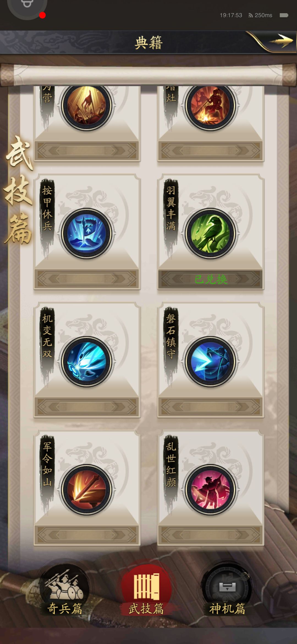The width and height of the screenshot is (297, 644).
Task: Tap the 典籍 title header
Action: point(148,43)
